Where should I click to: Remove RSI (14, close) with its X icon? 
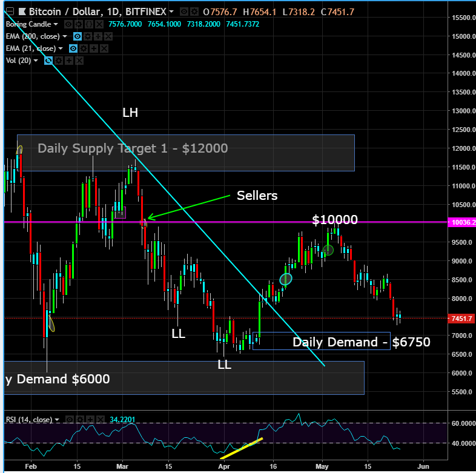[x=101, y=420]
